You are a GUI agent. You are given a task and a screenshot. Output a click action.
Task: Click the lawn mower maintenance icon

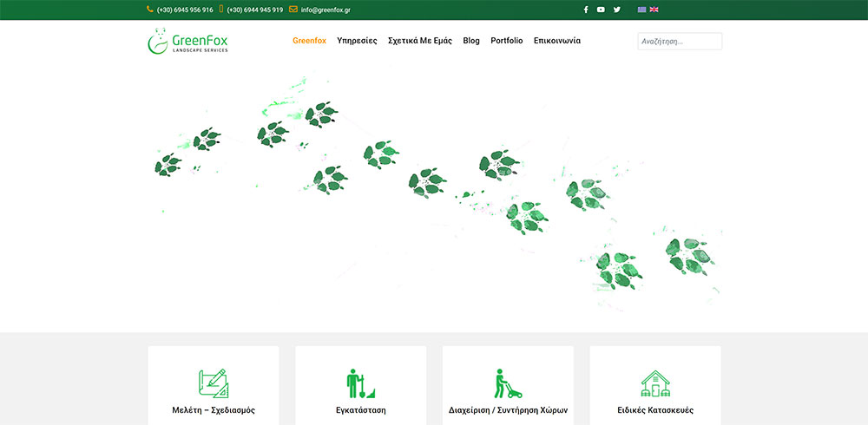[x=508, y=382]
